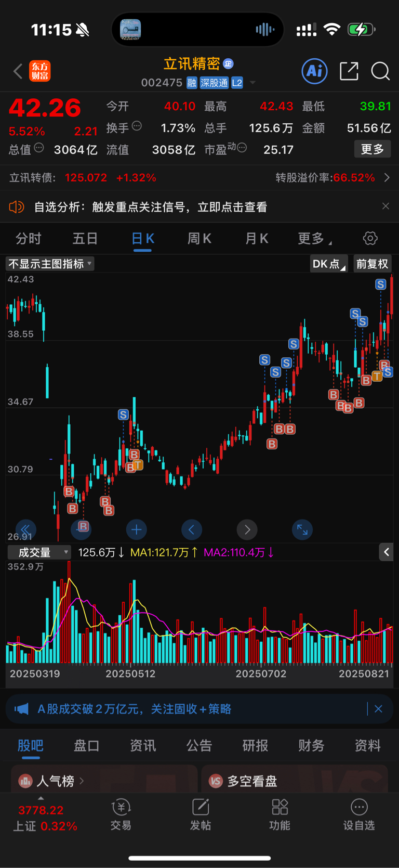Viewport: 399px width, 868px height.
Task: Expand 立讯转债 details chevron
Action: pyautogui.click(x=387, y=177)
